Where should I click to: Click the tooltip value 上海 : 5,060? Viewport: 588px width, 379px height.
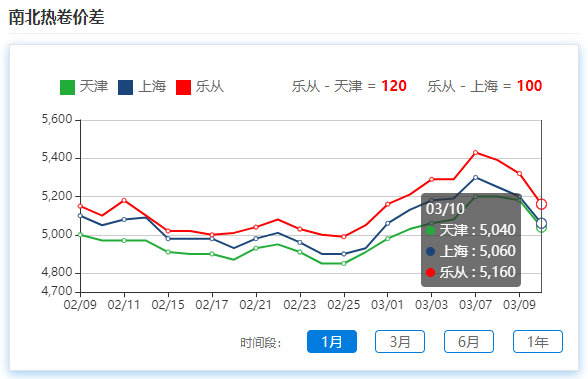[x=471, y=251]
